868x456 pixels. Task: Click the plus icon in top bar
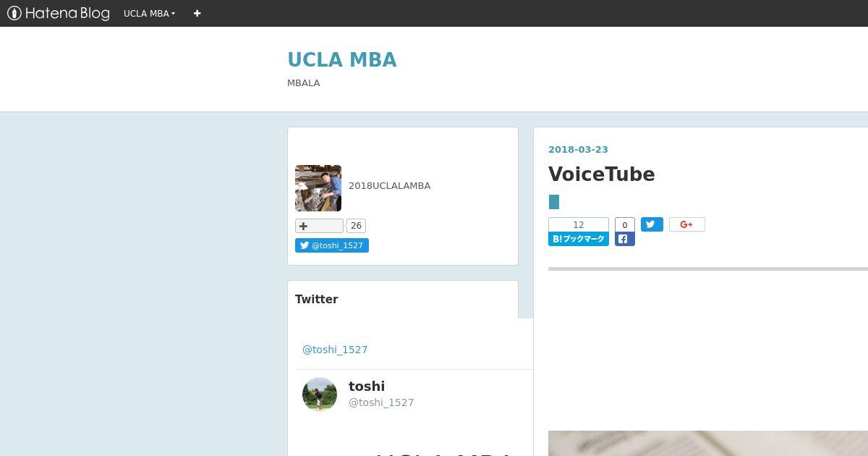pyautogui.click(x=197, y=13)
